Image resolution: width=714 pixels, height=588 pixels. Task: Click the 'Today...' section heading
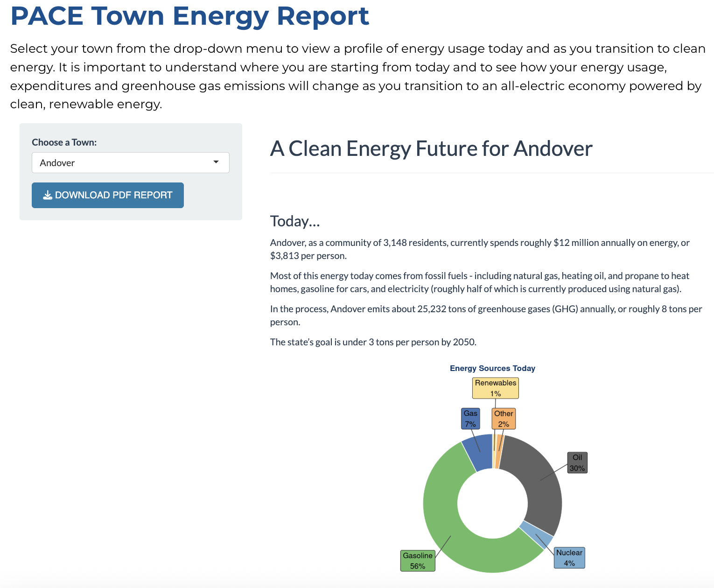[x=295, y=221]
